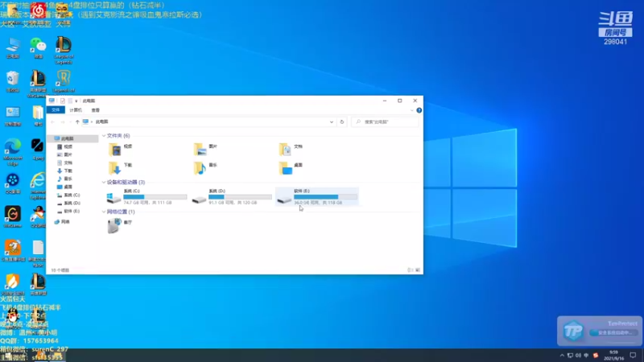Open the 客厅 network location
This screenshot has width=644, height=362.
coord(120,226)
